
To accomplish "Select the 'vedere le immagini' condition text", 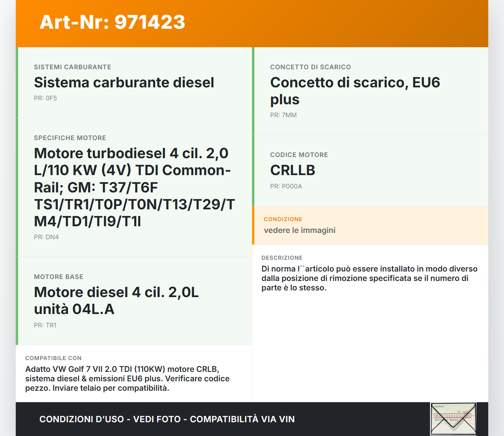I will pos(299,230).
